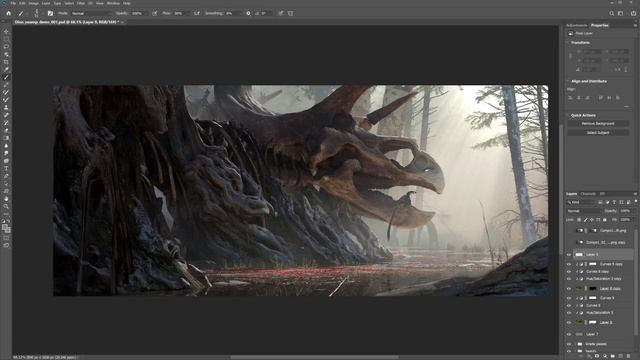Image resolution: width=640 pixels, height=360 pixels.
Task: Click the Home icon in the options bar
Action: [x=9, y=13]
